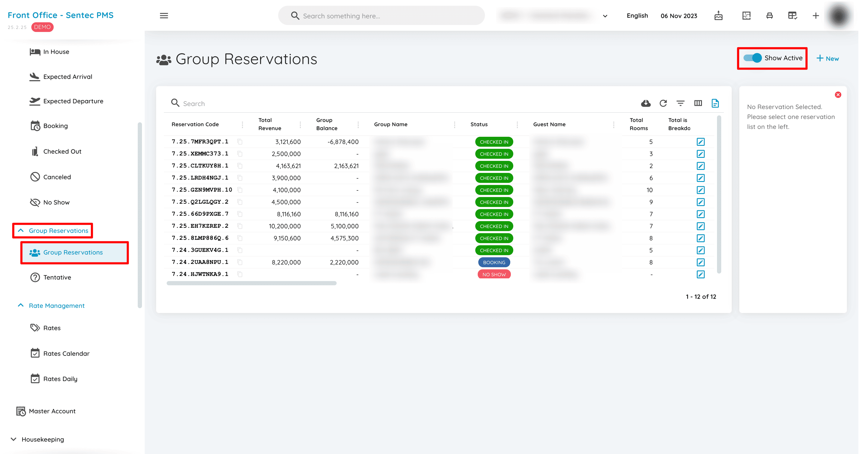Toggle the Show Active switch
This screenshot has height=454, width=868.
(x=752, y=58)
